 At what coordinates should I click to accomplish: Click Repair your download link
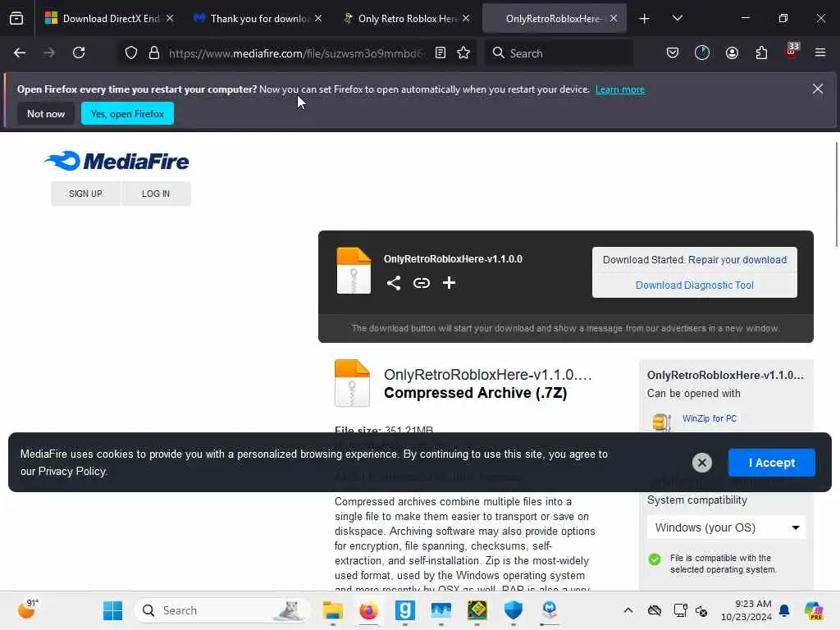point(737,260)
